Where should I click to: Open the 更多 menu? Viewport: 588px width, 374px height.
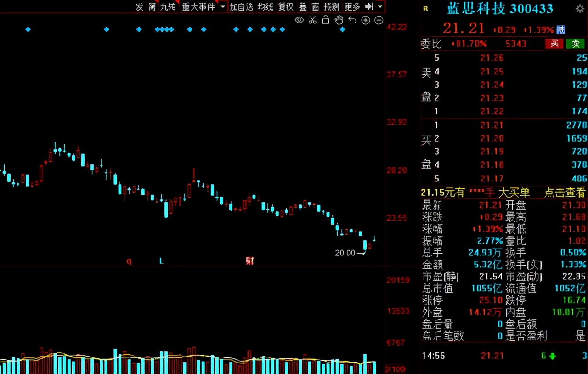pyautogui.click(x=352, y=6)
